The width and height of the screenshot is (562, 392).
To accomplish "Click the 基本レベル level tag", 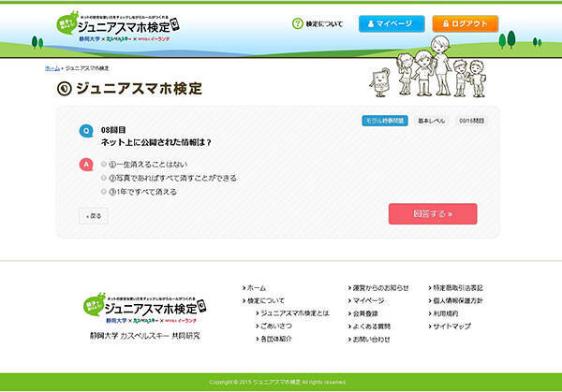I will point(433,121).
